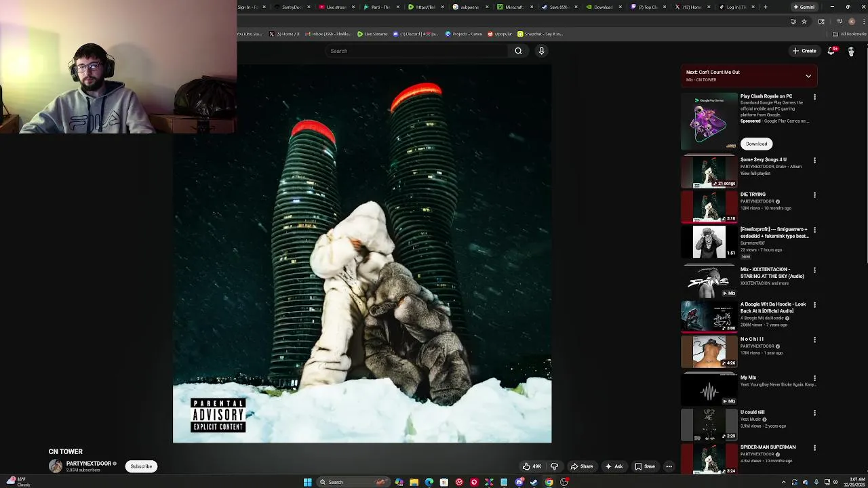Click PARTYNEXTDOOR channel name below video
Screen dimensions: 868x488
pos(88,464)
